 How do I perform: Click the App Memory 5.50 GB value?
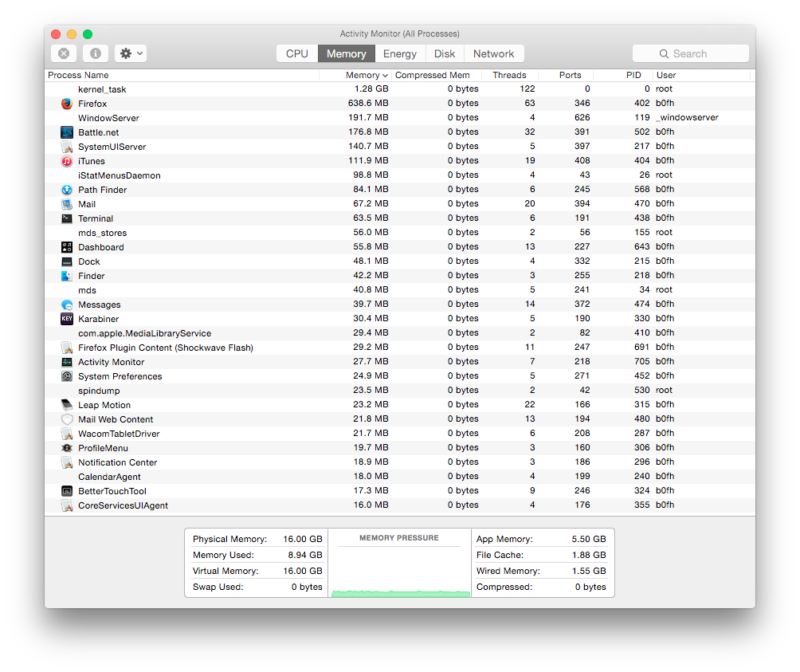click(x=589, y=539)
